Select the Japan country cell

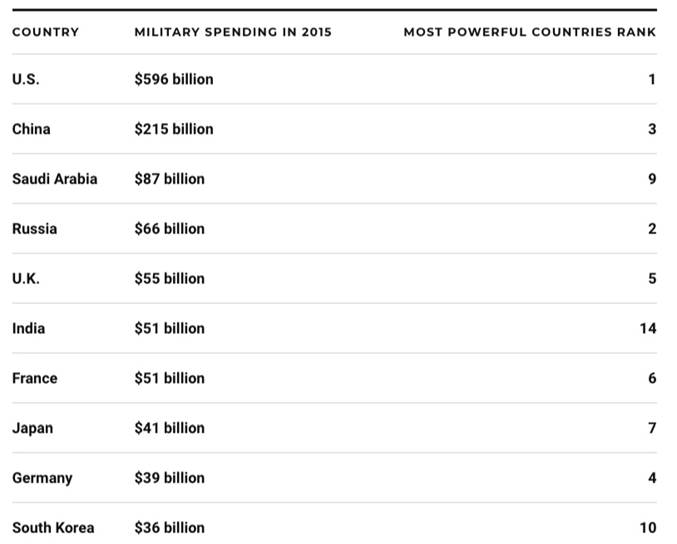[x=33, y=428]
